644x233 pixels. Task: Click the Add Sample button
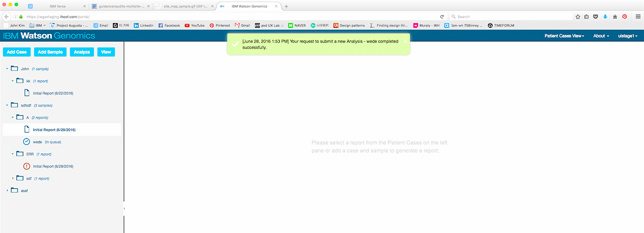coord(50,52)
